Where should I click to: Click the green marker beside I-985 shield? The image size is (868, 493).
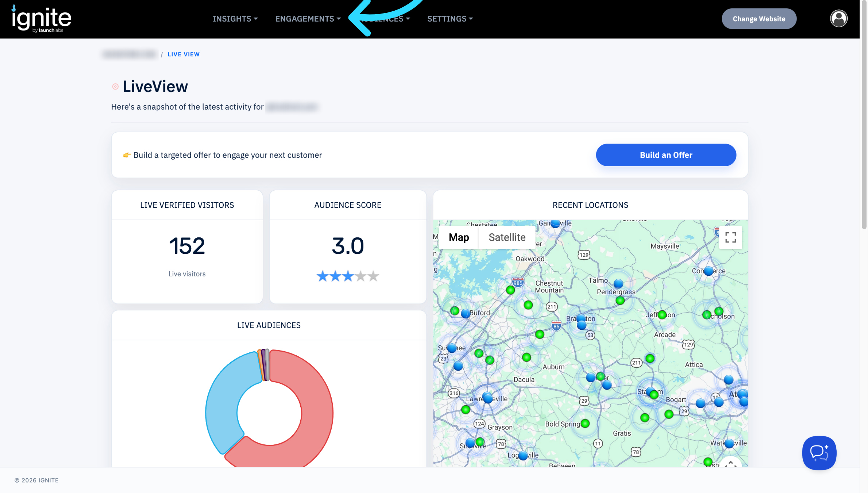pyautogui.click(x=510, y=290)
